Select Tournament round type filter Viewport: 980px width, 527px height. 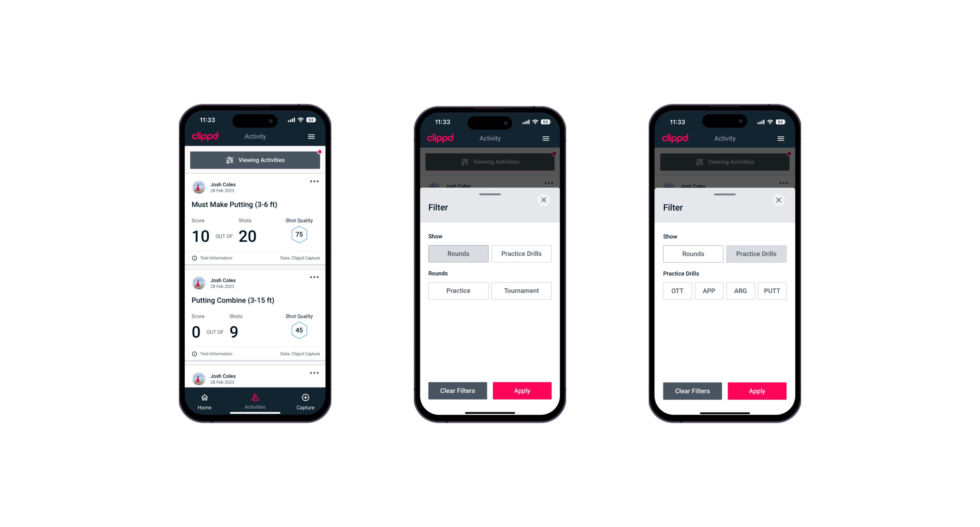click(521, 290)
